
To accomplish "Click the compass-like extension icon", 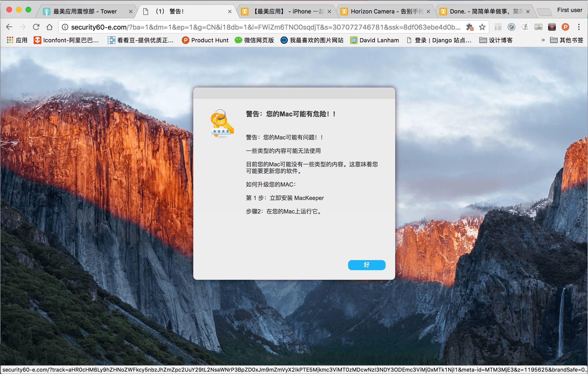I will [x=511, y=27].
